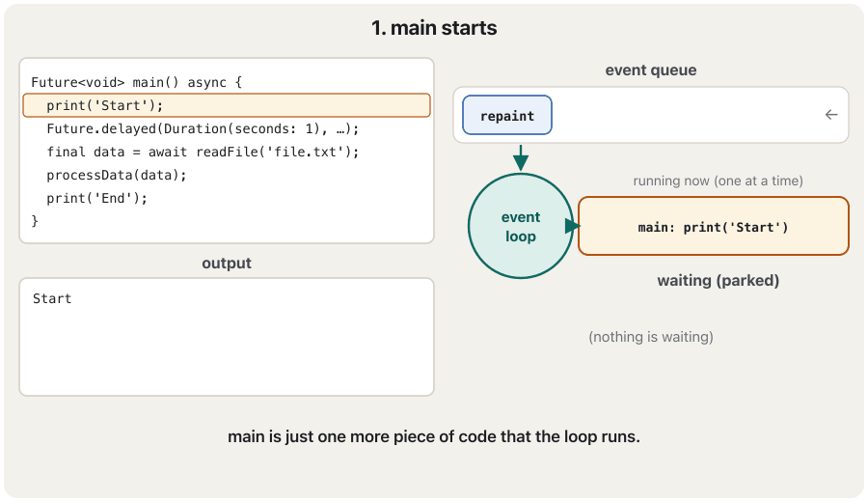The height and width of the screenshot is (502, 868).
Task: Click the caption about main and the loop
Action: pos(434,436)
